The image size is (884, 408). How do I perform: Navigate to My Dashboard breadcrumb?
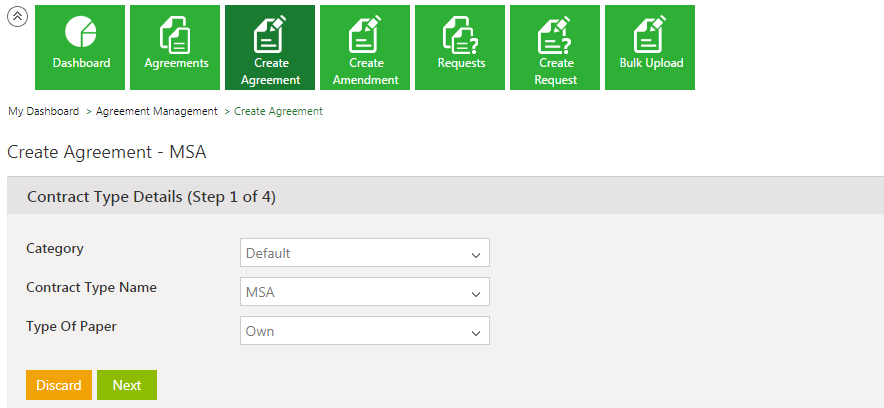pos(44,112)
